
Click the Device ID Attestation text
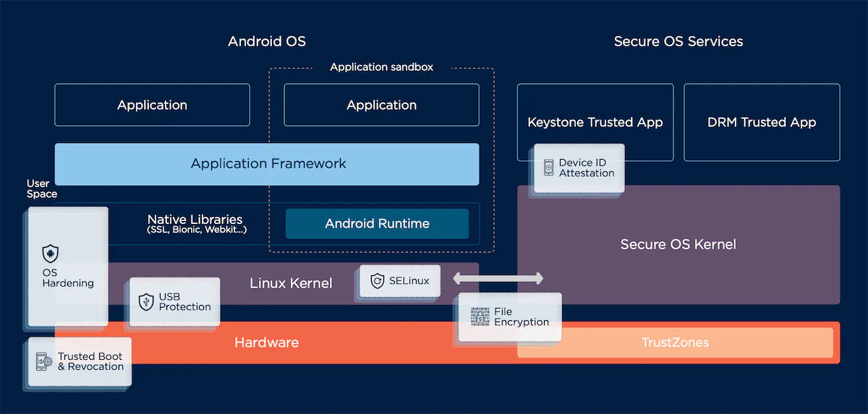pyautogui.click(x=587, y=168)
